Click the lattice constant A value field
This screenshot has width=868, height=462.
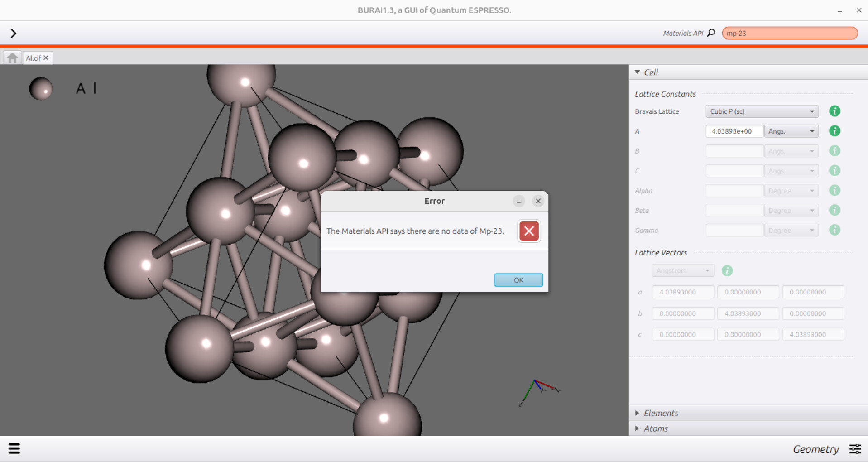click(x=734, y=131)
